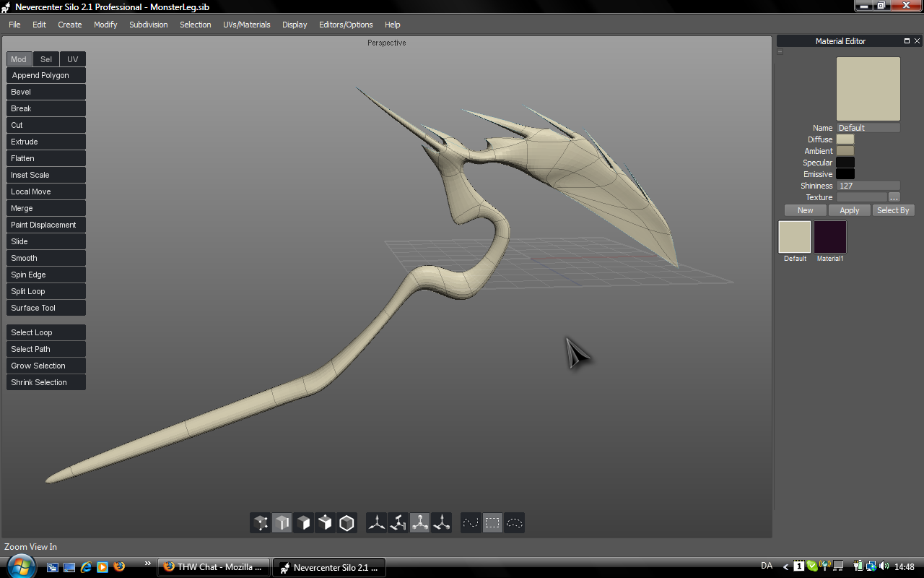Launch Internet Explorer from quick launch
This screenshot has width=924, height=578.
86,567
